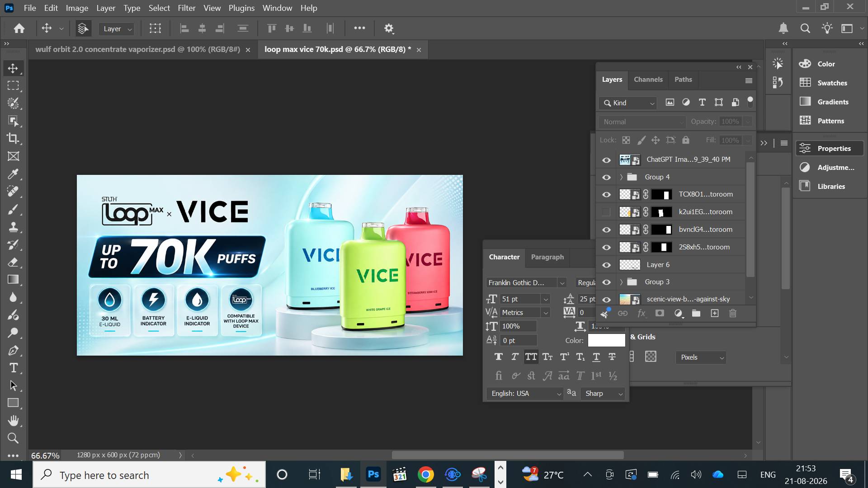
Task: Select the Horizontal Type tool
Action: coord(13,368)
